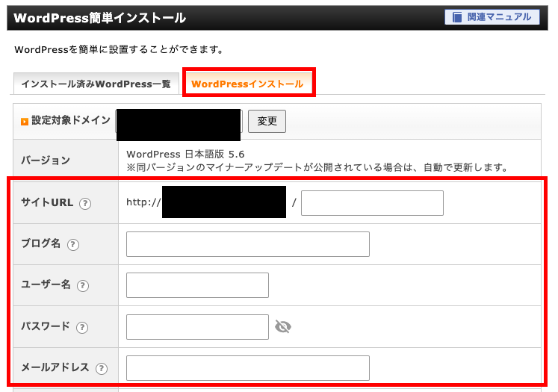The height and width of the screenshot is (392, 558).
Task: Show help tooltip for ユーザー名
Action: tap(83, 286)
